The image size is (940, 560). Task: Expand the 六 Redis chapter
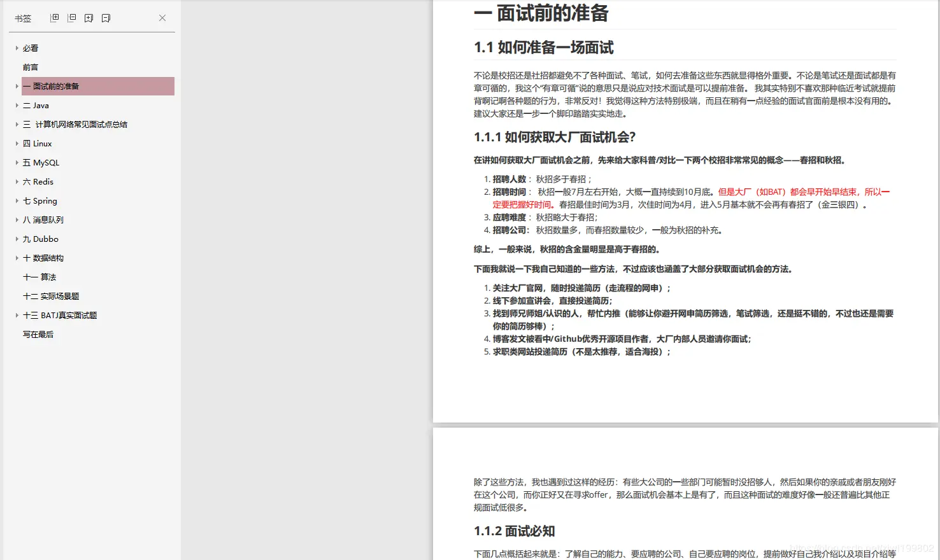[x=16, y=181]
